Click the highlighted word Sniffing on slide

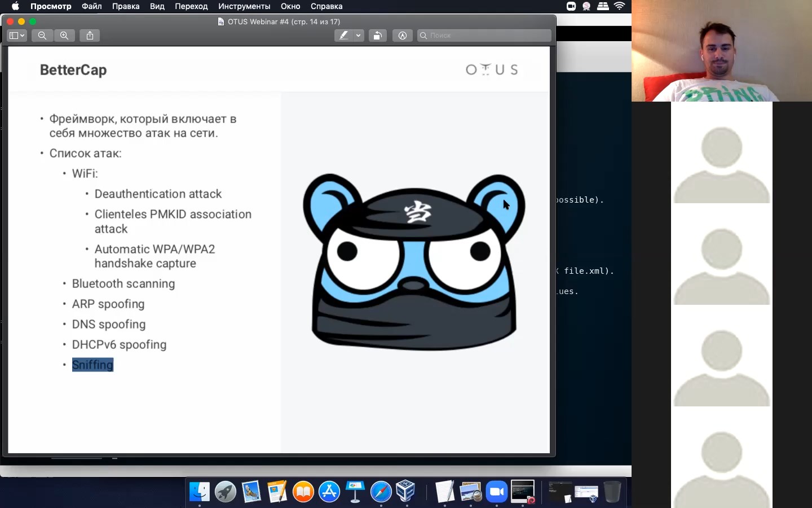click(x=92, y=365)
